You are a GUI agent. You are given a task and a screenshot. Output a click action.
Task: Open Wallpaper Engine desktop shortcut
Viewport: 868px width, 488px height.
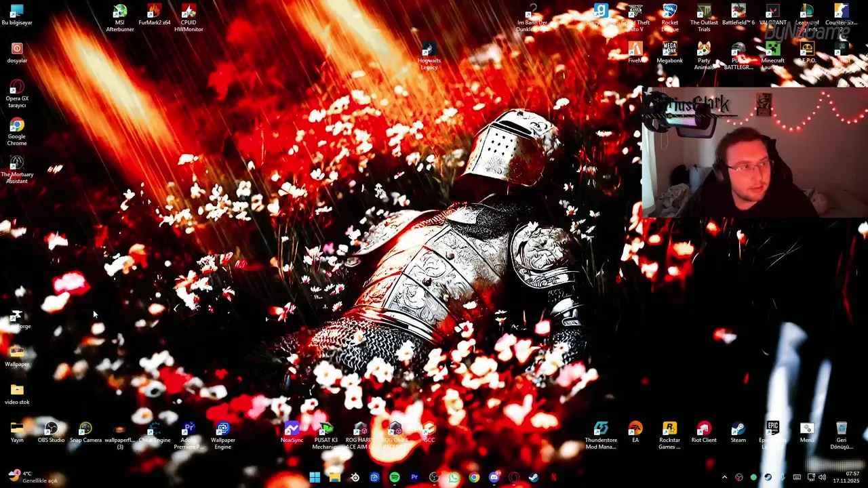[x=223, y=436]
